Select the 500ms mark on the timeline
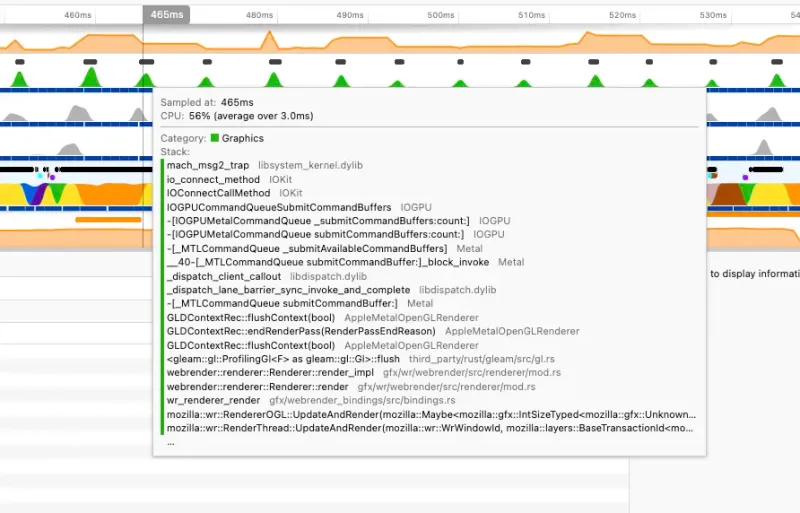The image size is (800, 513). click(x=440, y=15)
